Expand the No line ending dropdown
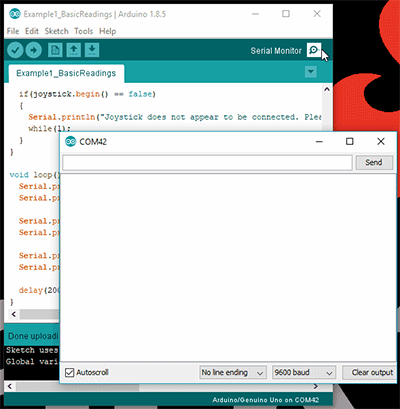 [233, 373]
